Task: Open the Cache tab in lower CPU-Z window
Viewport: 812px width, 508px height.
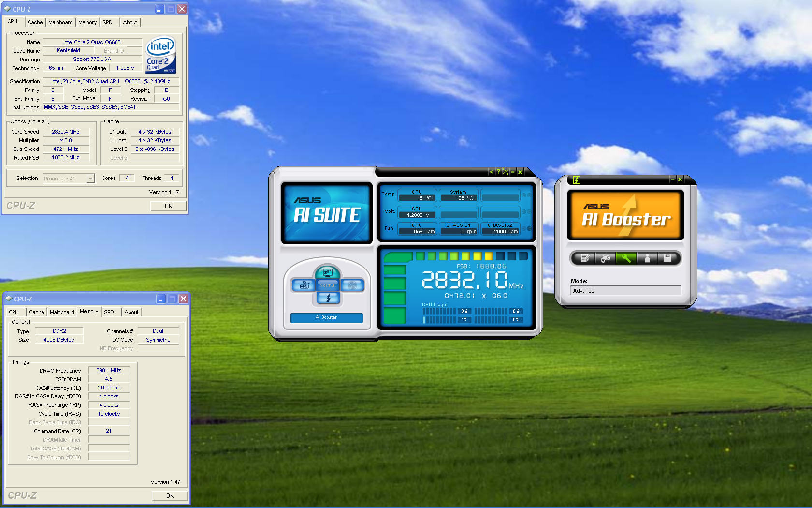Action: [37, 312]
